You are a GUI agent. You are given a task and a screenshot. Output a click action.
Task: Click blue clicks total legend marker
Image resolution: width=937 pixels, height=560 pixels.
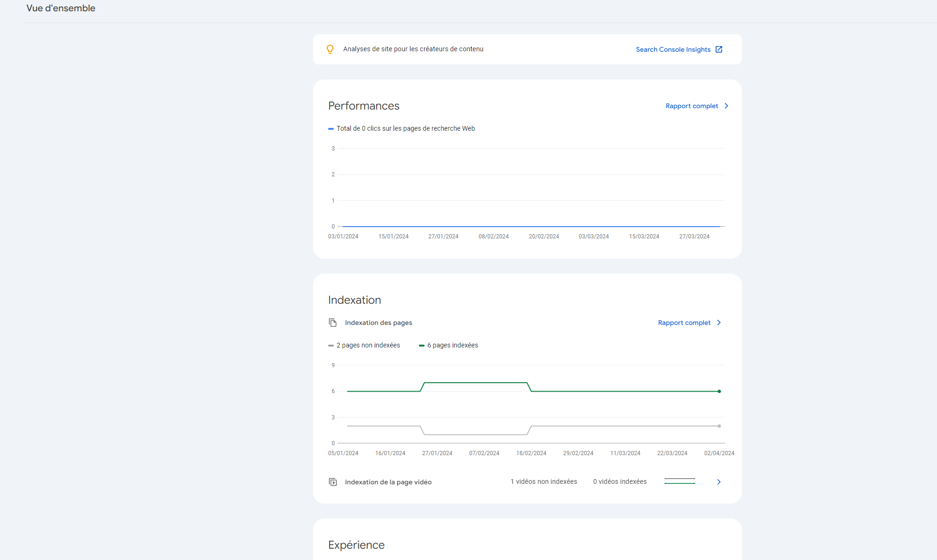[331, 129]
